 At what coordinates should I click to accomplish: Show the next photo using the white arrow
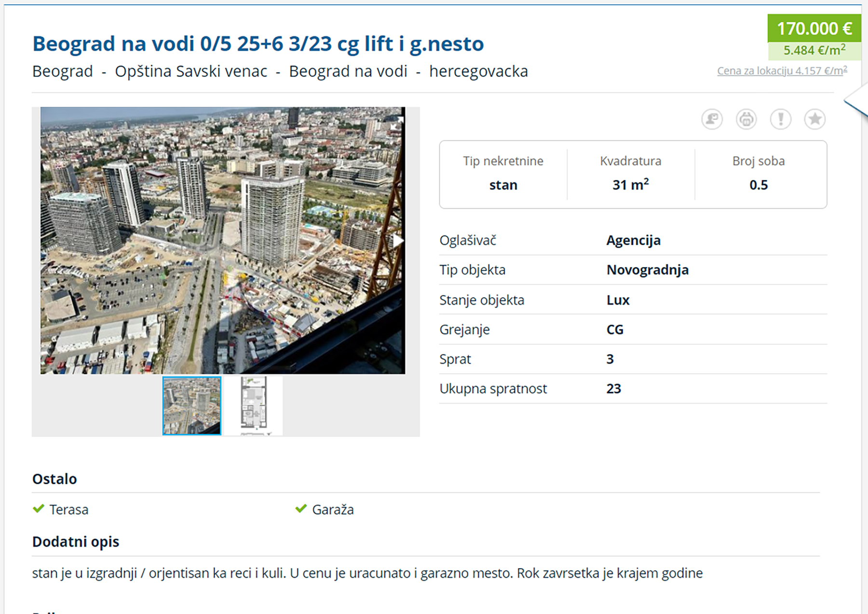point(397,241)
